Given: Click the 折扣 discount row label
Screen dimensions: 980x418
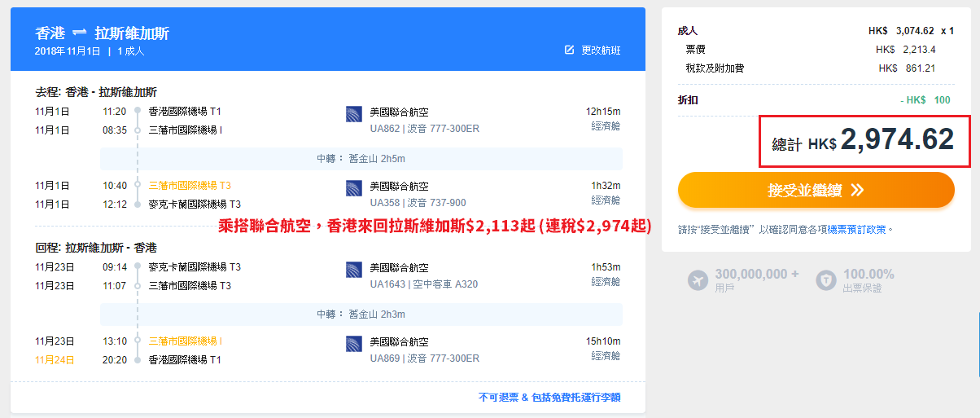Looking at the screenshot, I should click(687, 100).
